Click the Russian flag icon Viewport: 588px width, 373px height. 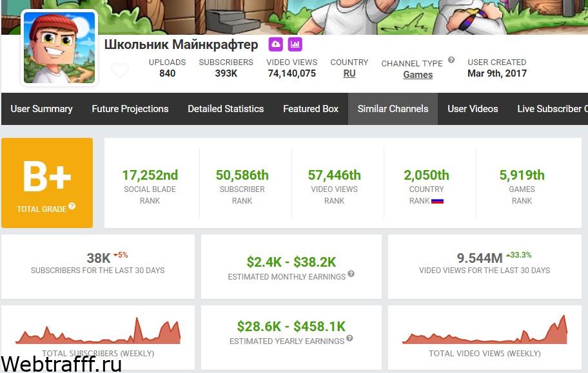437,201
